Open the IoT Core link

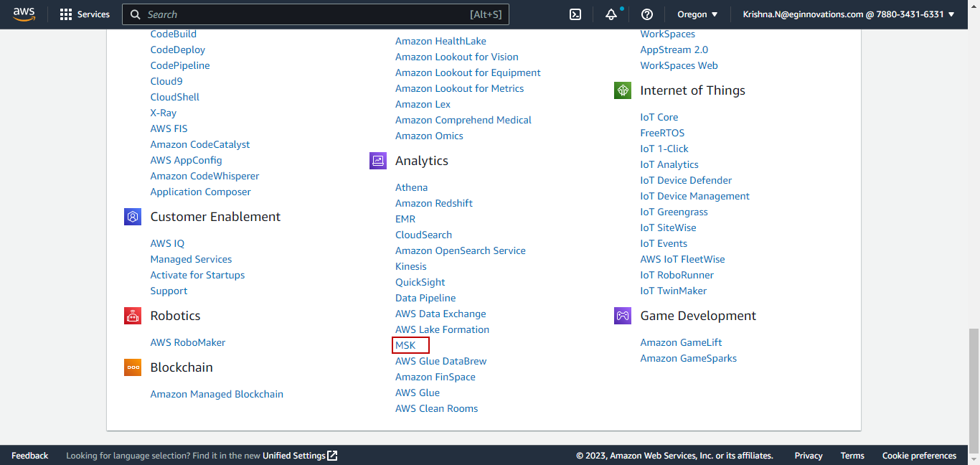[x=659, y=117]
